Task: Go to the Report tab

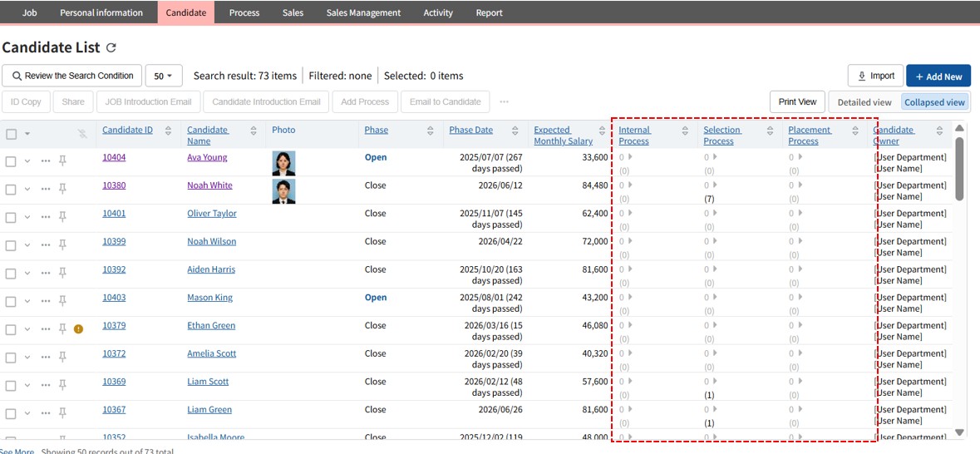Action: tap(489, 12)
